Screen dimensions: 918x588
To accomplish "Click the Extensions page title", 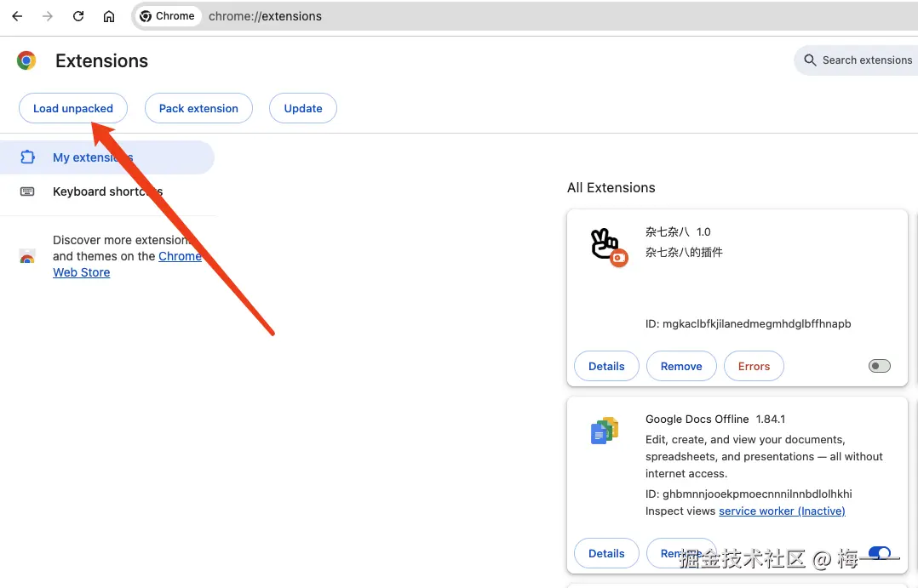I will (x=102, y=61).
